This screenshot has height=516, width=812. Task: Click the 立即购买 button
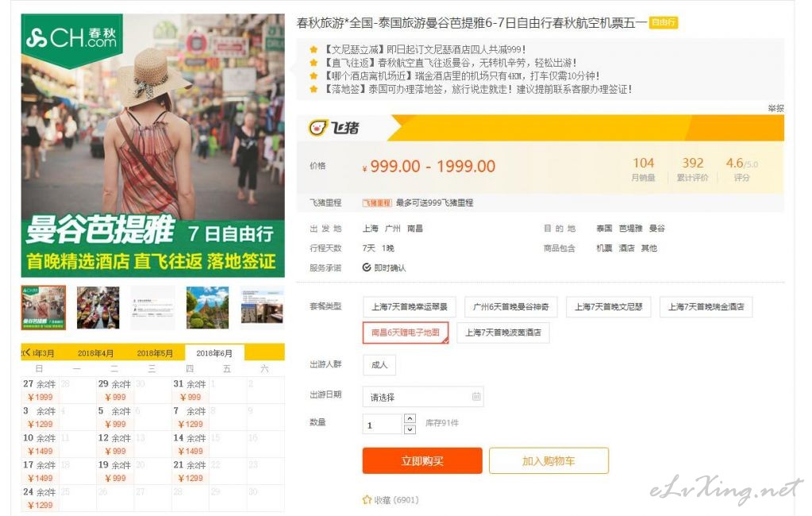click(x=422, y=460)
